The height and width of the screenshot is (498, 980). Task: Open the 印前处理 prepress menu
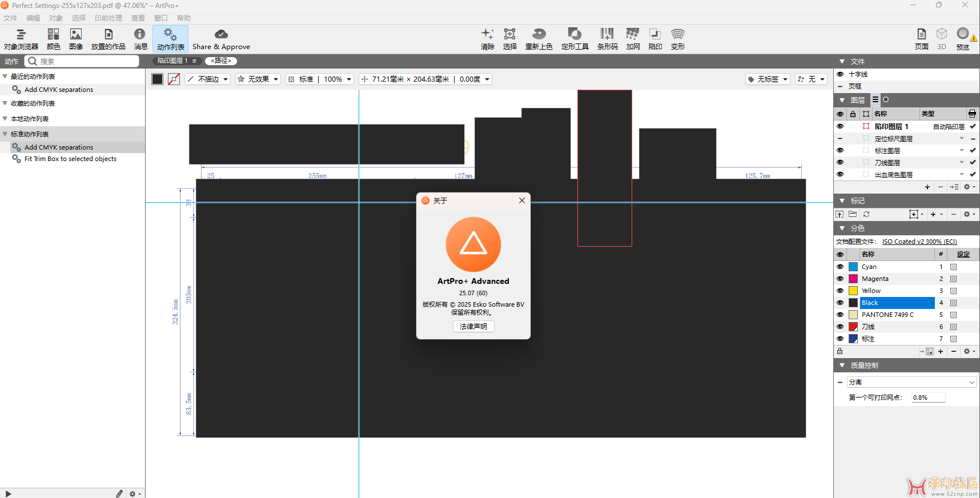[109, 18]
